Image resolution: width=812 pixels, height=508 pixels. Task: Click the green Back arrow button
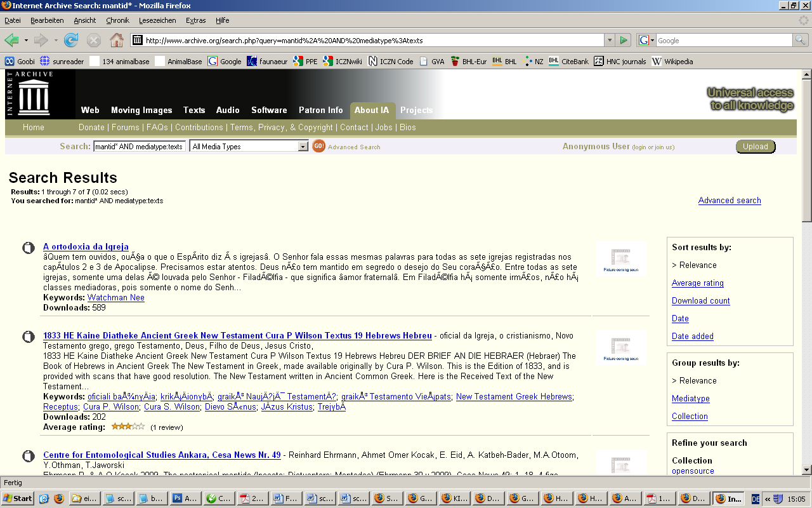coord(11,41)
